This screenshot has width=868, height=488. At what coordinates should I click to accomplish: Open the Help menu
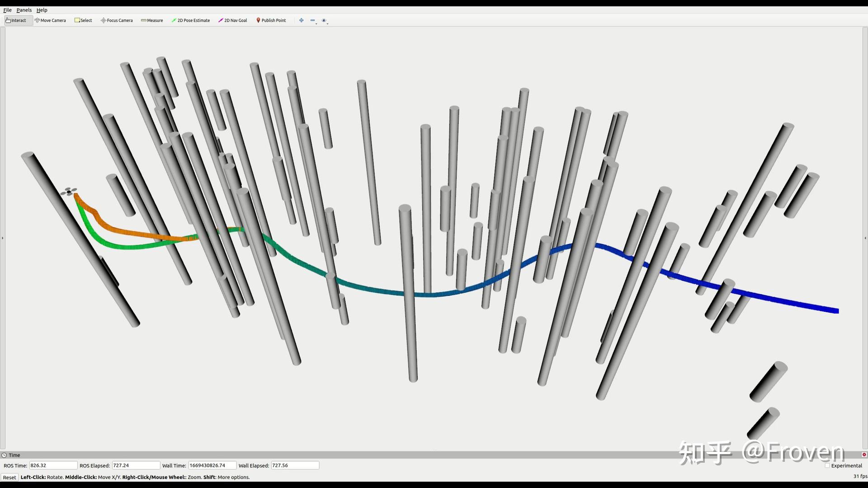point(42,10)
